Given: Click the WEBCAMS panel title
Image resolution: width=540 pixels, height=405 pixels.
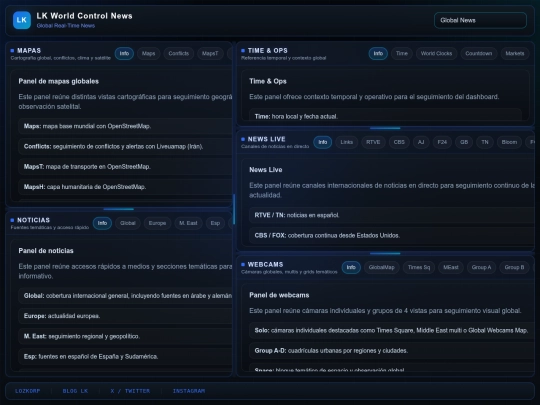Looking at the screenshot, I should click(x=265, y=264).
